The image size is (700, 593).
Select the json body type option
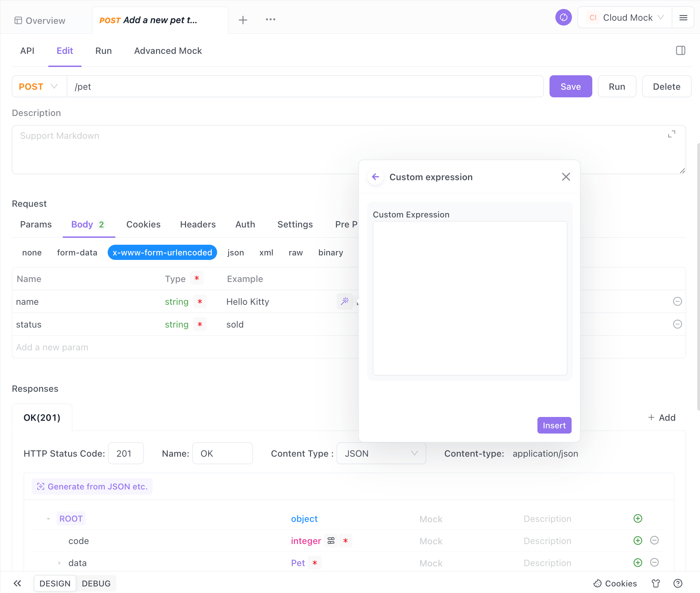point(235,253)
